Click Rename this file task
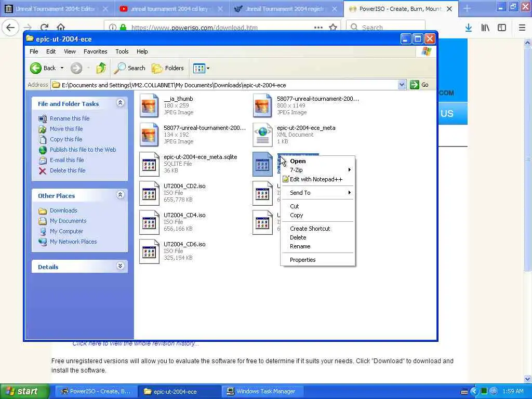Screen dimensions: 532x399 70,118
